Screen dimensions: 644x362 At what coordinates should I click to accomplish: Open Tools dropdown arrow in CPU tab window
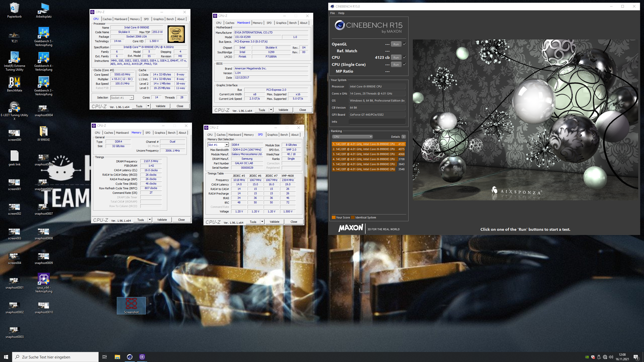(x=148, y=106)
